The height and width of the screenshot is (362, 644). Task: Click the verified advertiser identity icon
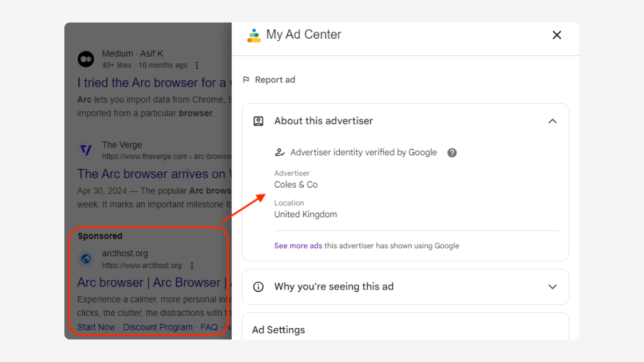point(280,152)
